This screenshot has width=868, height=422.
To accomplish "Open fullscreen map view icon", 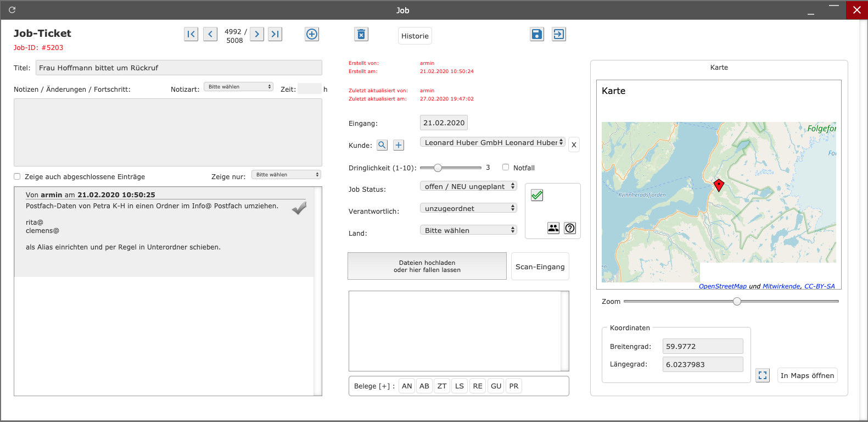I will [763, 375].
